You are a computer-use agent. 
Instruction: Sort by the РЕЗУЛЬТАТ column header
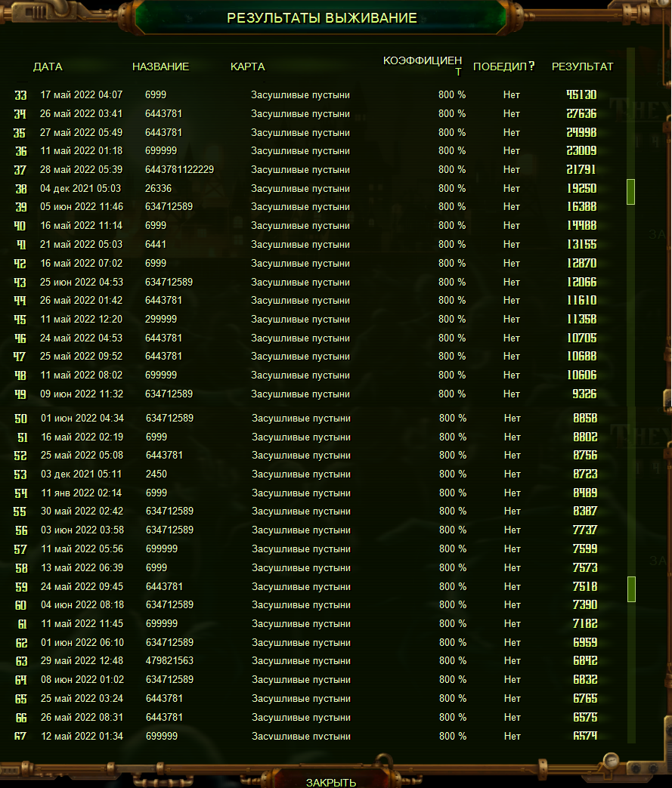point(583,66)
